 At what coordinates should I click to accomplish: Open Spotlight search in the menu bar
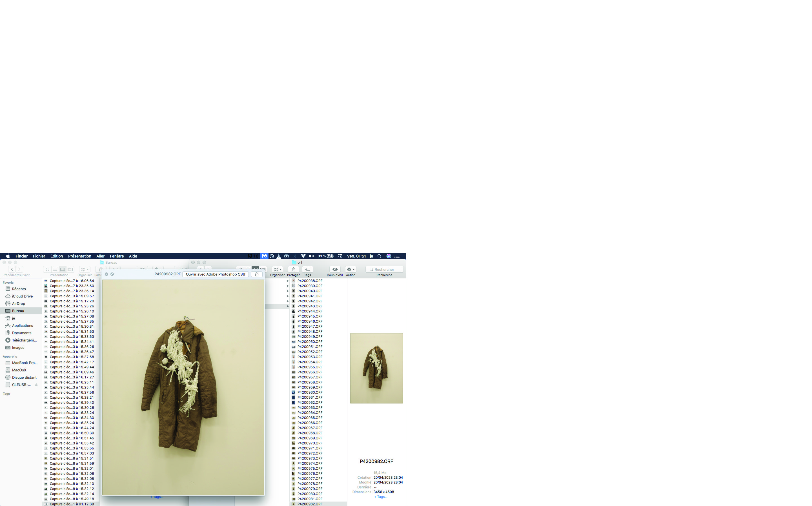(x=380, y=256)
